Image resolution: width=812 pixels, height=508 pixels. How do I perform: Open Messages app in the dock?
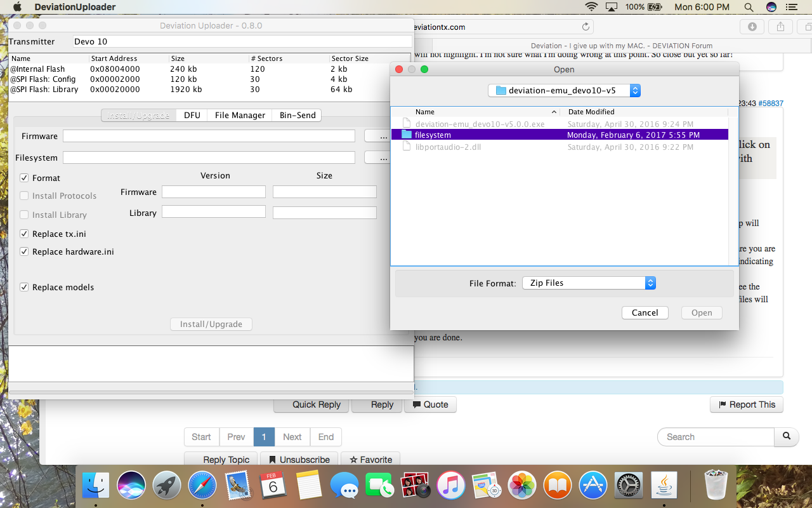tap(344, 486)
